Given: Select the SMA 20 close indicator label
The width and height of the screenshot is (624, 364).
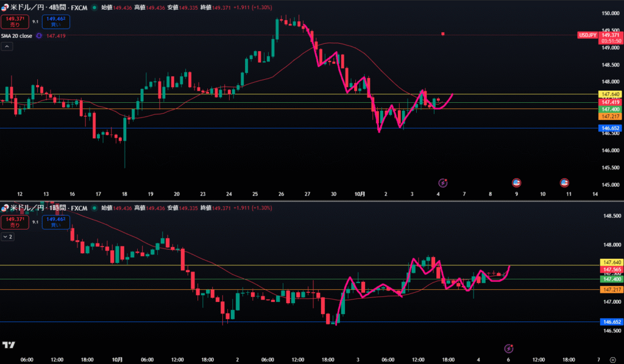Looking at the screenshot, I should 17,36.
